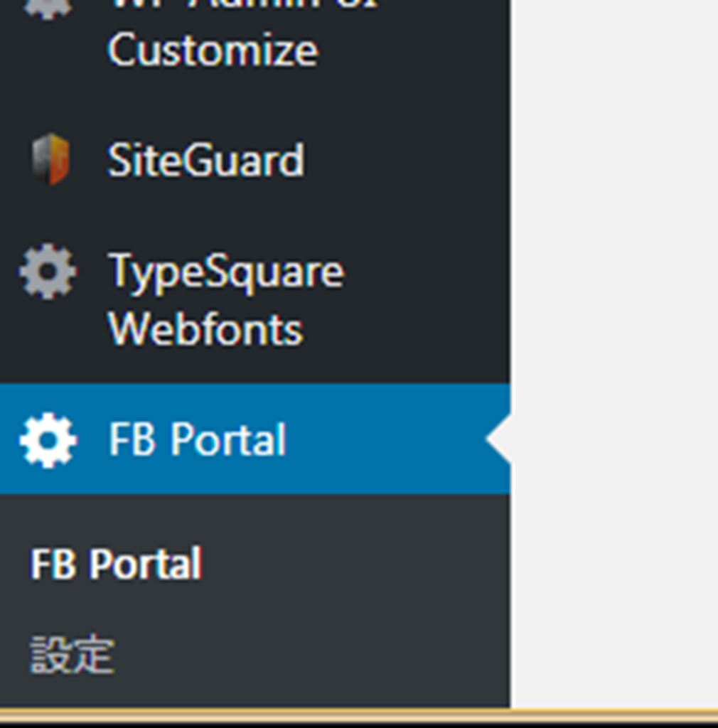
Task: Click the partially visible gear icon above SiteGuard
Action: click(x=48, y=7)
